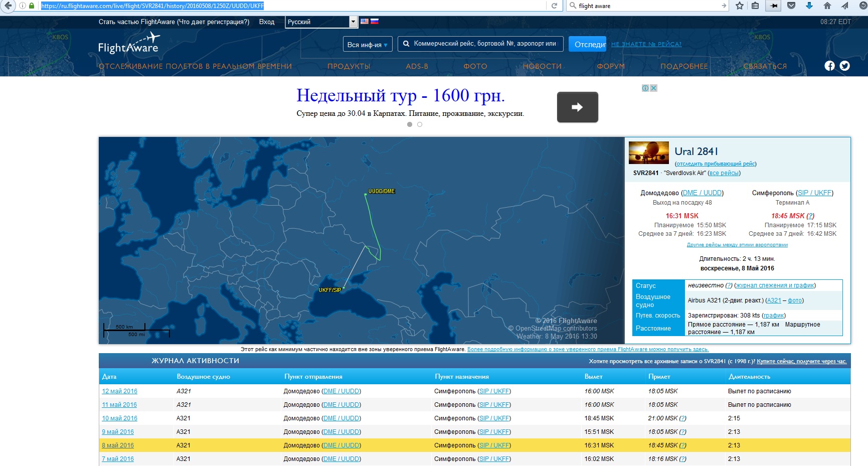Click the ad's arrow next button
Image resolution: width=868 pixels, height=466 pixels.
coord(577,107)
